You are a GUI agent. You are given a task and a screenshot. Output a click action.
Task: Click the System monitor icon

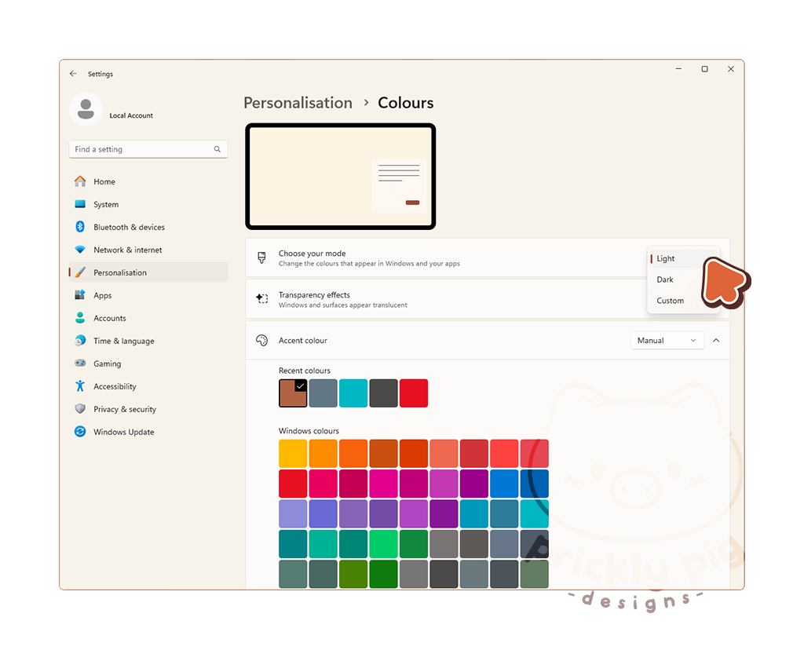tap(80, 204)
